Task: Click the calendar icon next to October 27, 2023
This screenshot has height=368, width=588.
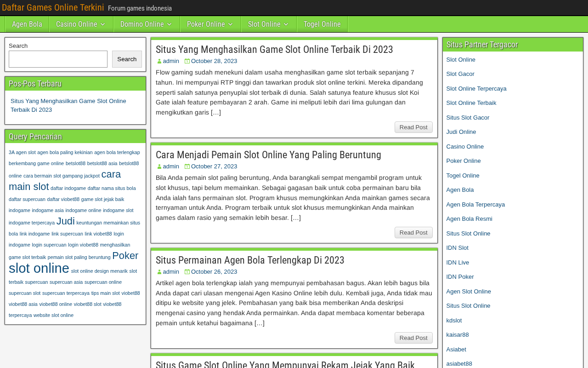Action: (187, 167)
